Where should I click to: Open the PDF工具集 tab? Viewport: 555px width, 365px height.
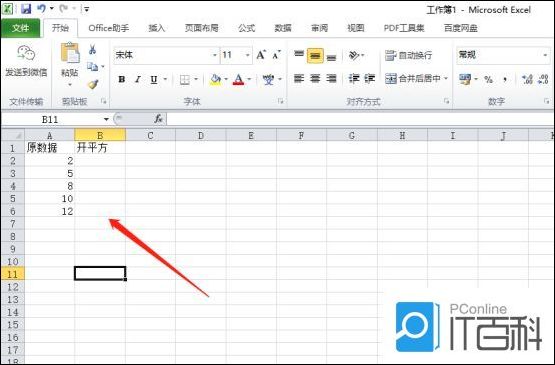pos(404,28)
